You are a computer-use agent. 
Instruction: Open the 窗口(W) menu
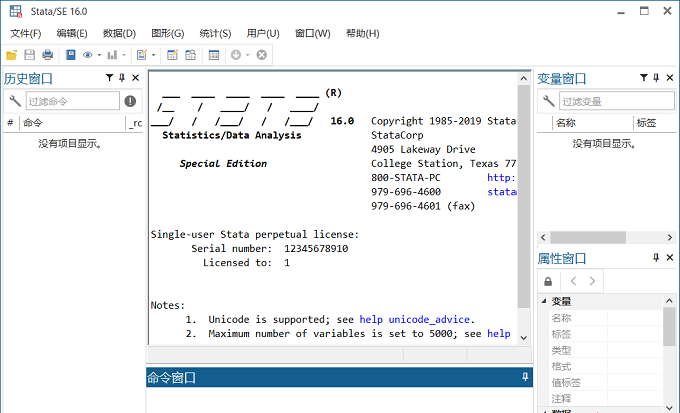[313, 33]
